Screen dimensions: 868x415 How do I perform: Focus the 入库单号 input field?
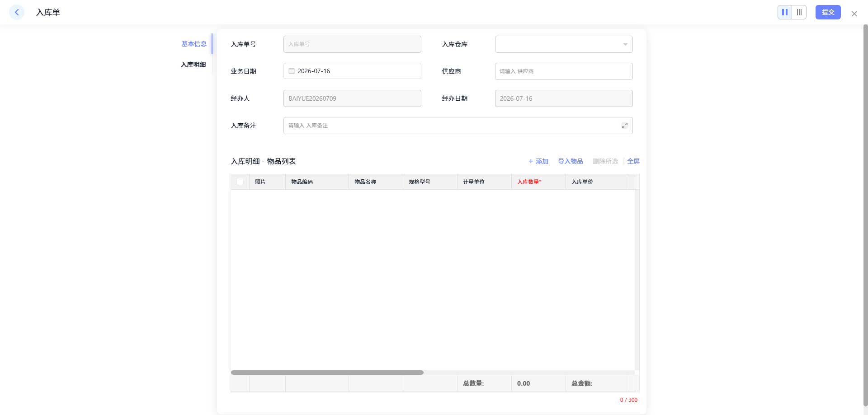coord(352,44)
